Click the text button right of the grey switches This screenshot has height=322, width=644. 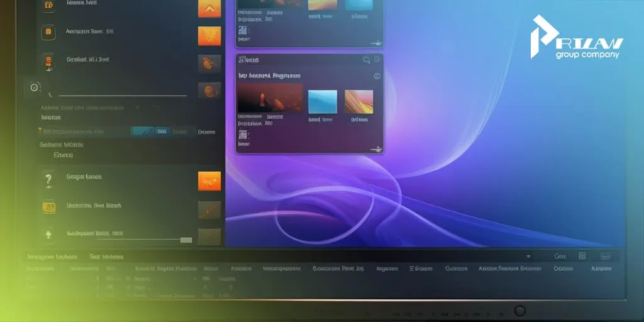click(x=206, y=132)
